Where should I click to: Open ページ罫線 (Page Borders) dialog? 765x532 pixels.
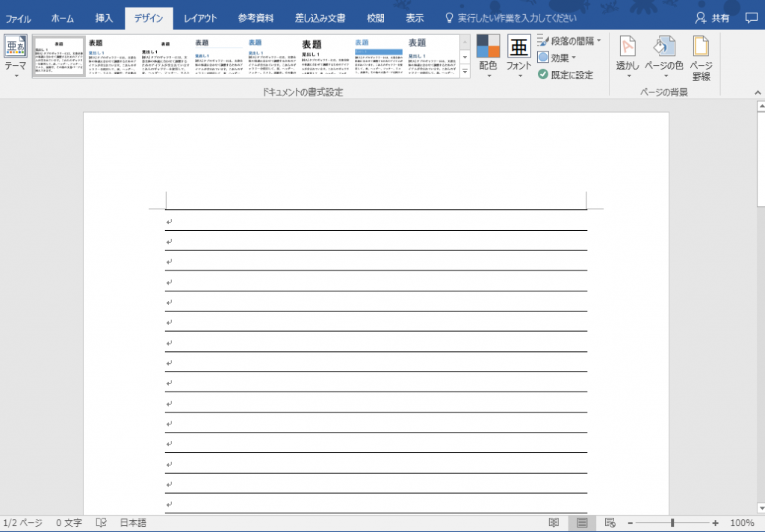(701, 58)
